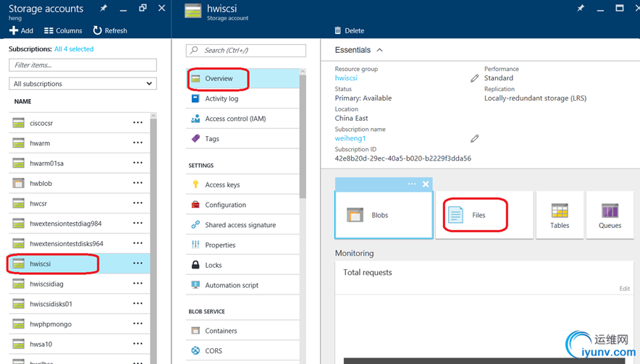Open the ellipsis menu for hwarm01sa
The width and height of the screenshot is (640, 364).
(138, 163)
